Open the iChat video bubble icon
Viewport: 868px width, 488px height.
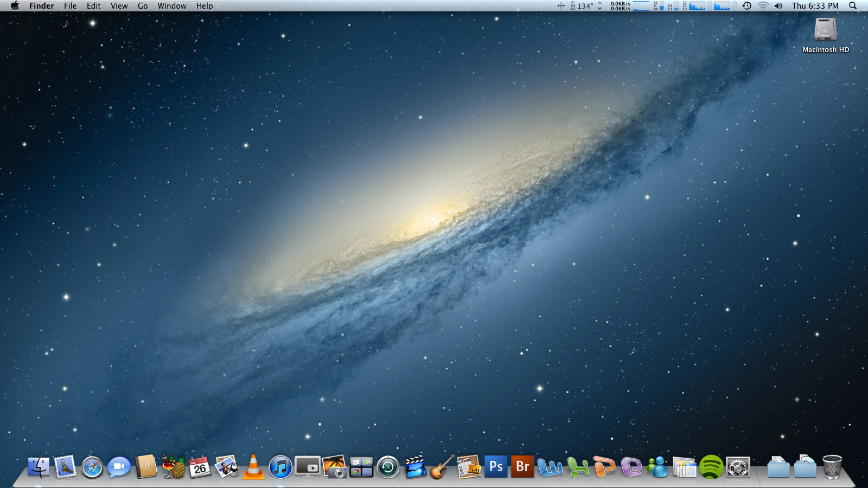click(119, 467)
